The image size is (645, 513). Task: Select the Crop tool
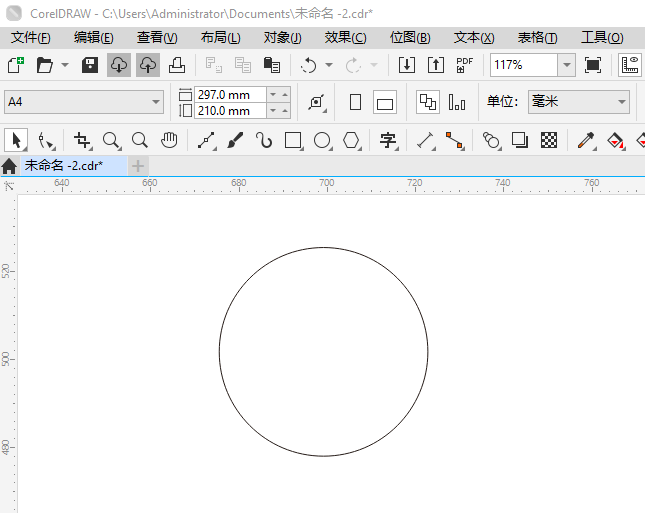point(82,141)
